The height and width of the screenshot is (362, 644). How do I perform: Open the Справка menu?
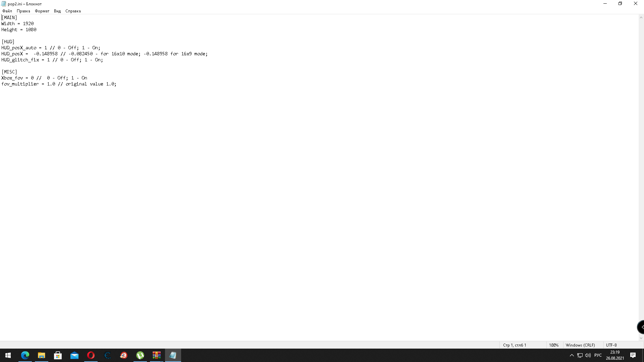click(73, 11)
